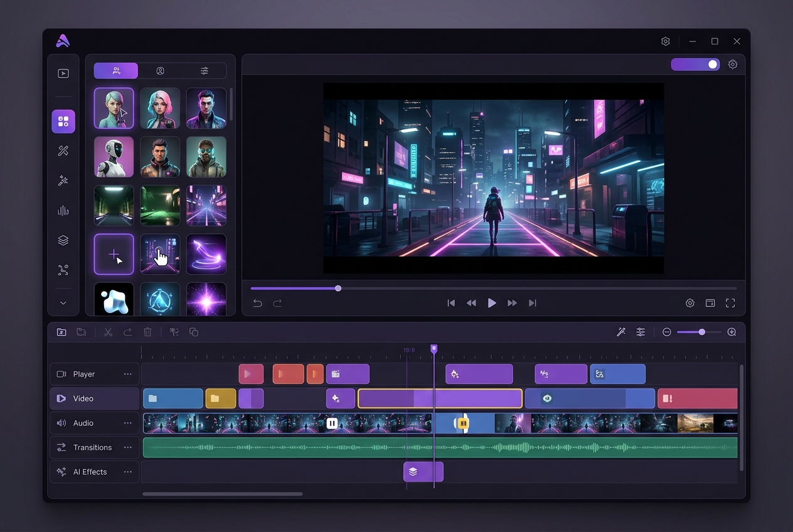Image resolution: width=793 pixels, height=532 pixels.
Task: Open the magic wand sidebar tool
Action: click(x=63, y=181)
